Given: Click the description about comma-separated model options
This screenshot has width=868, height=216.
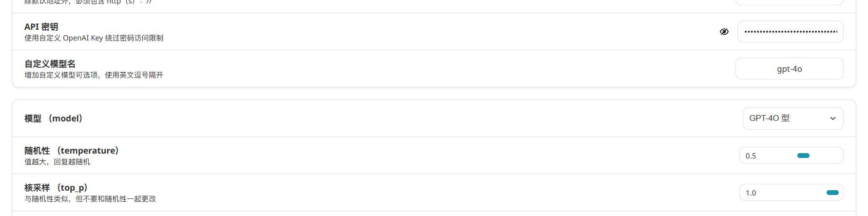Looking at the screenshot, I should tap(94, 75).
